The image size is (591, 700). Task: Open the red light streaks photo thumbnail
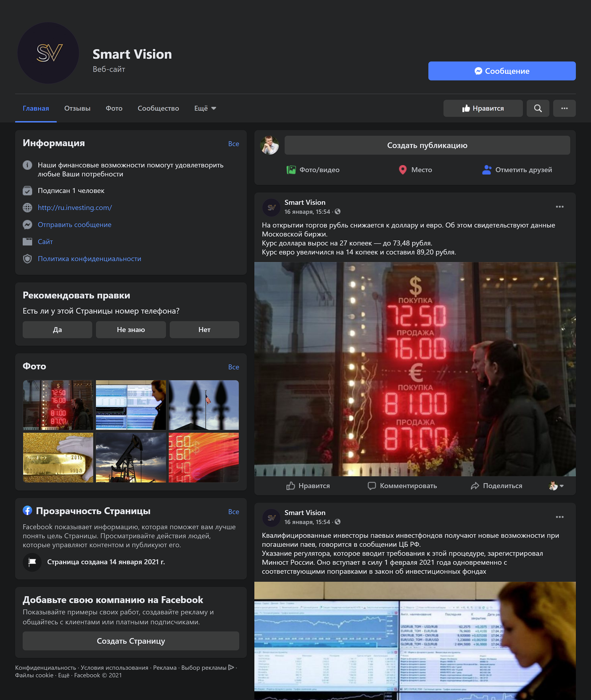pyautogui.click(x=204, y=457)
